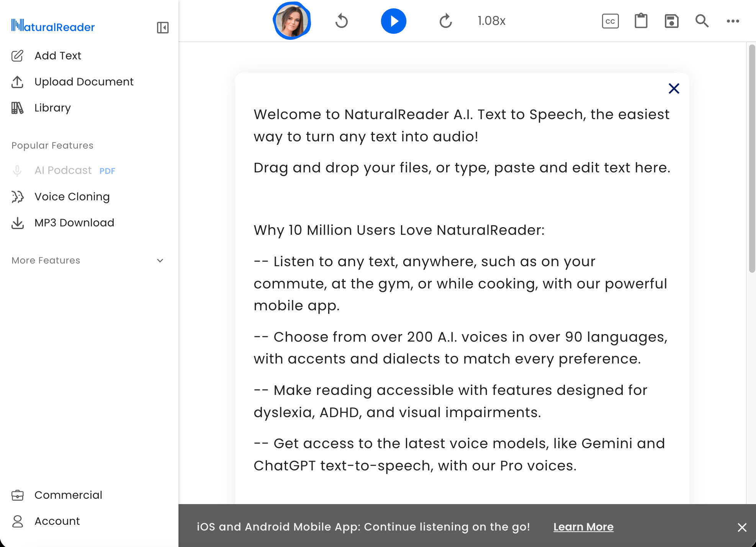Open the Commercial section

[68, 495]
